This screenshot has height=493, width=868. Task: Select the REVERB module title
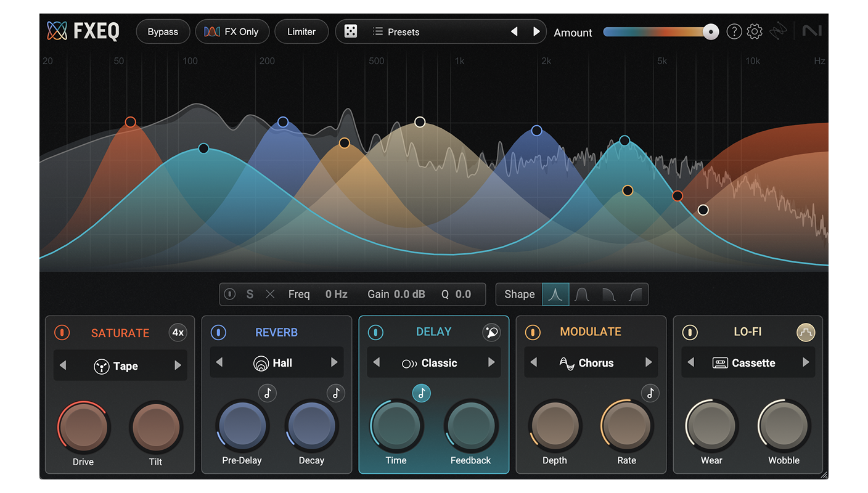tap(277, 332)
